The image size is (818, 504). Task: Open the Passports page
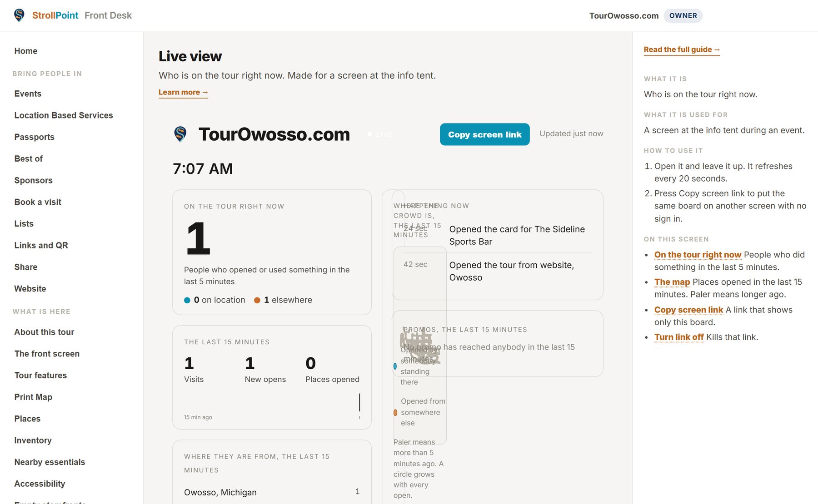(x=35, y=137)
